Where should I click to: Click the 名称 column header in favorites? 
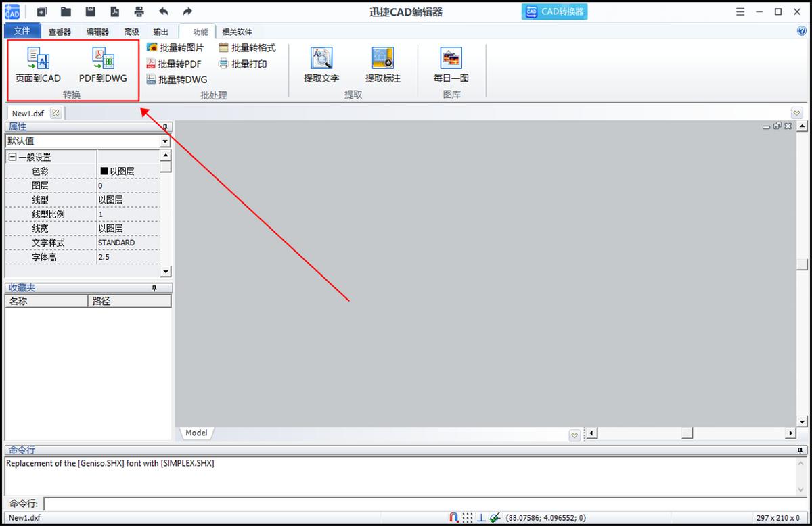coord(46,302)
